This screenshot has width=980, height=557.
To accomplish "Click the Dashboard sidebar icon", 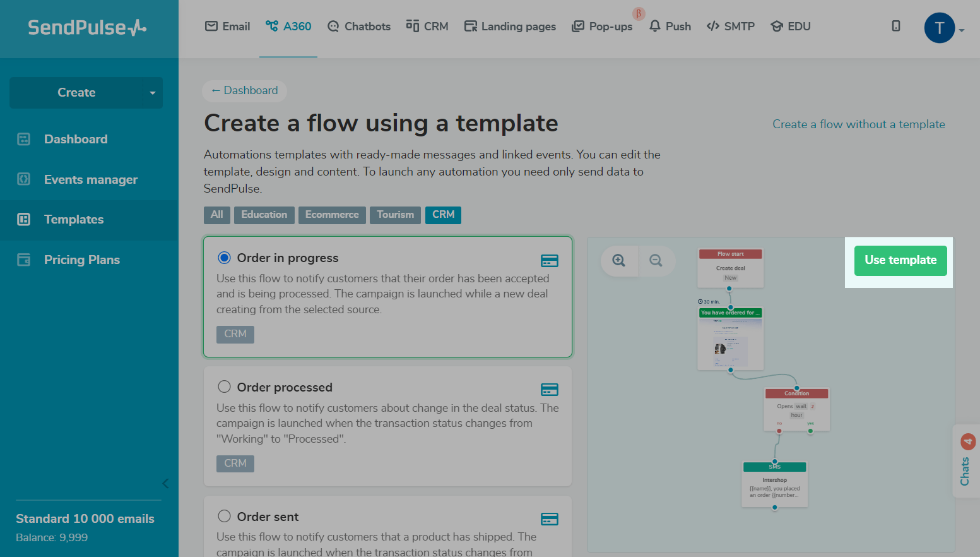I will (23, 139).
